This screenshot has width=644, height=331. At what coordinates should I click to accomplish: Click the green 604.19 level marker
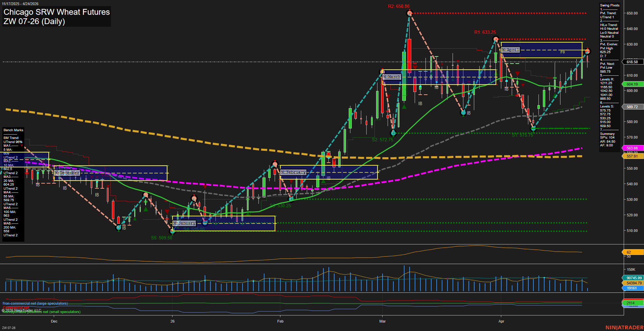tap(633, 84)
